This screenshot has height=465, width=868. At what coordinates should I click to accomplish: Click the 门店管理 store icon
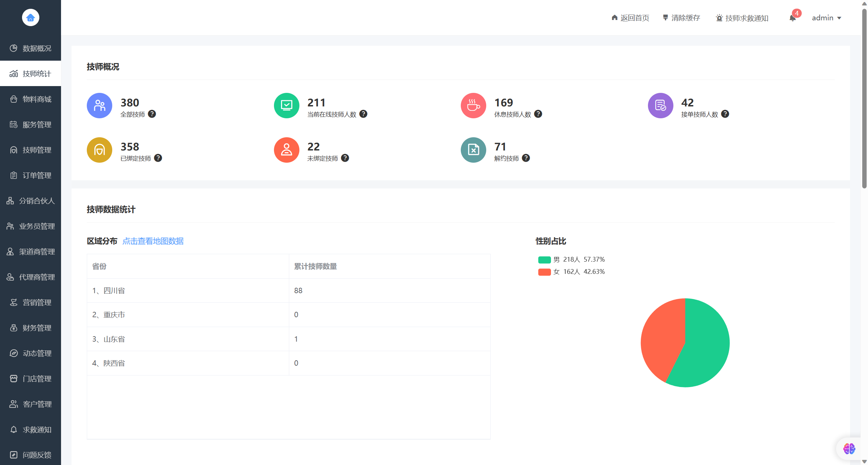[14, 379]
